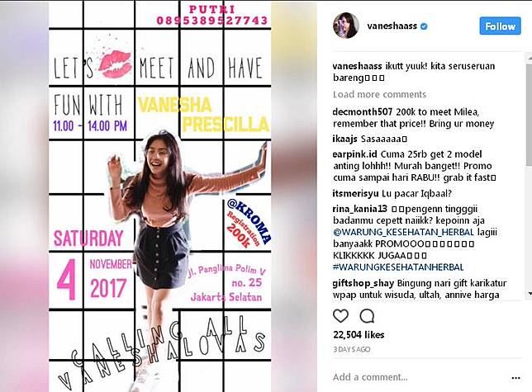Viewport: 532px width, 392px height.
Task: Like the post with the heart icon
Action: pos(340,316)
